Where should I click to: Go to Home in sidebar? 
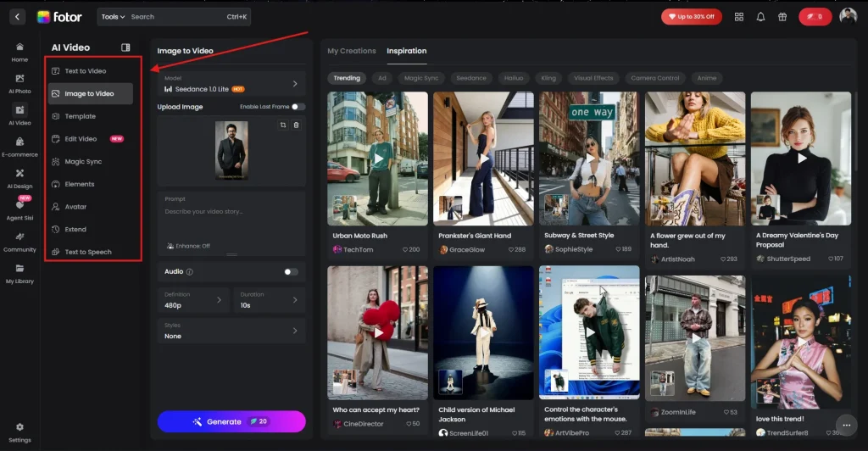point(19,52)
